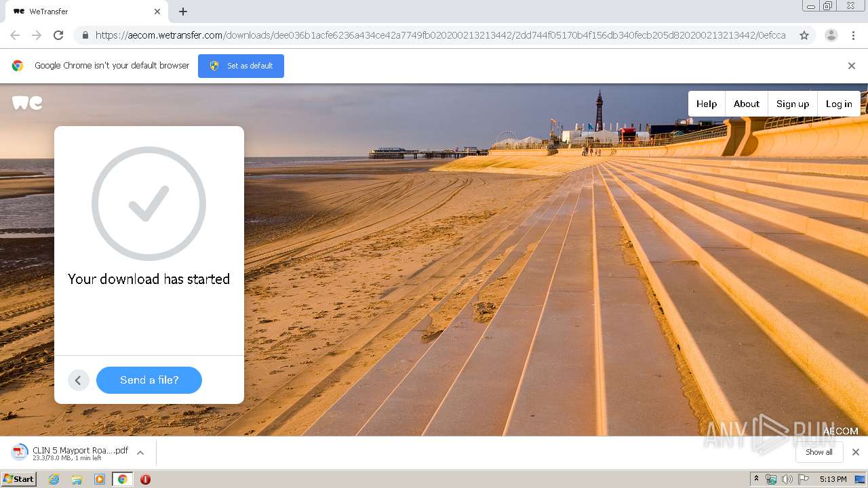Viewport: 868px width, 488px height.
Task: Dismiss the default browser notification bar
Action: coord(852,66)
